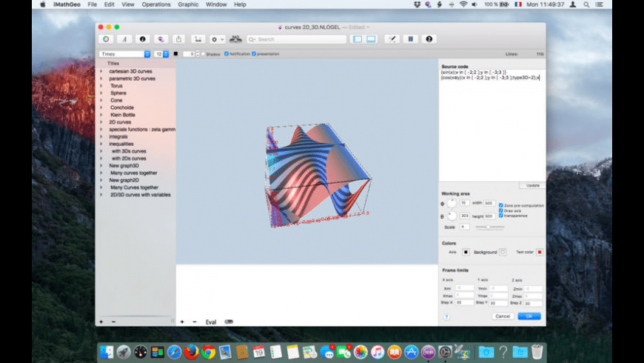Image resolution: width=644 pixels, height=363 pixels.
Task: Open Firefox from the Dock
Action: click(191, 352)
